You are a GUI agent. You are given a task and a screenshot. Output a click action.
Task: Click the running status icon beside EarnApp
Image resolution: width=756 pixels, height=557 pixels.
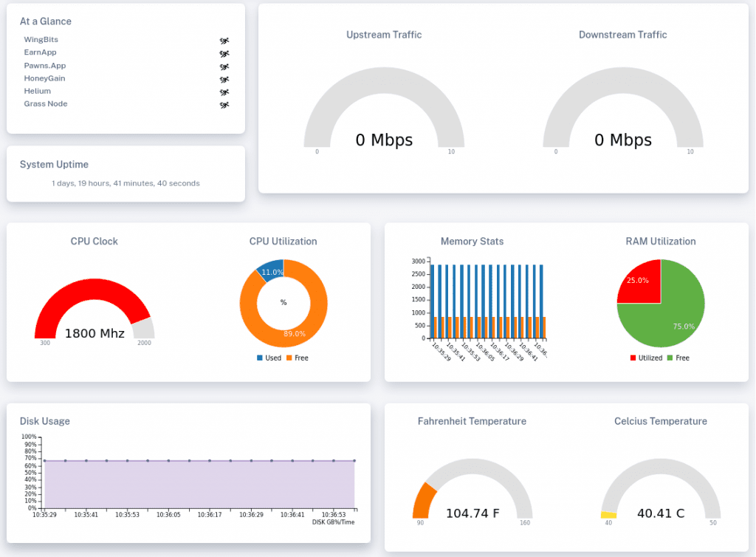point(224,53)
